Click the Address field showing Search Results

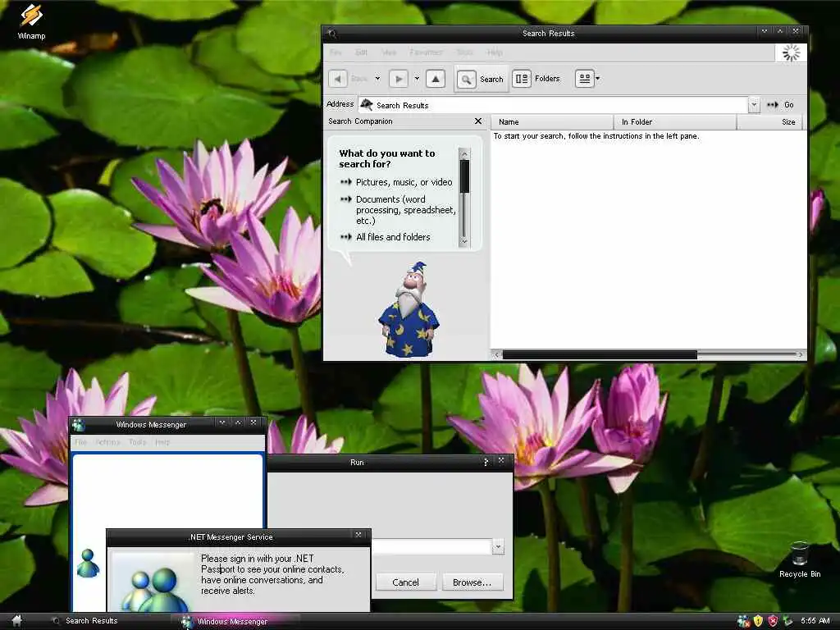[554, 105]
